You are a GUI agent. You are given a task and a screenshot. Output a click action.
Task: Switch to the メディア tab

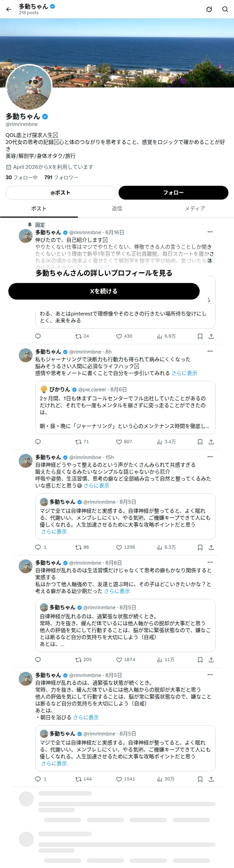coord(195,209)
